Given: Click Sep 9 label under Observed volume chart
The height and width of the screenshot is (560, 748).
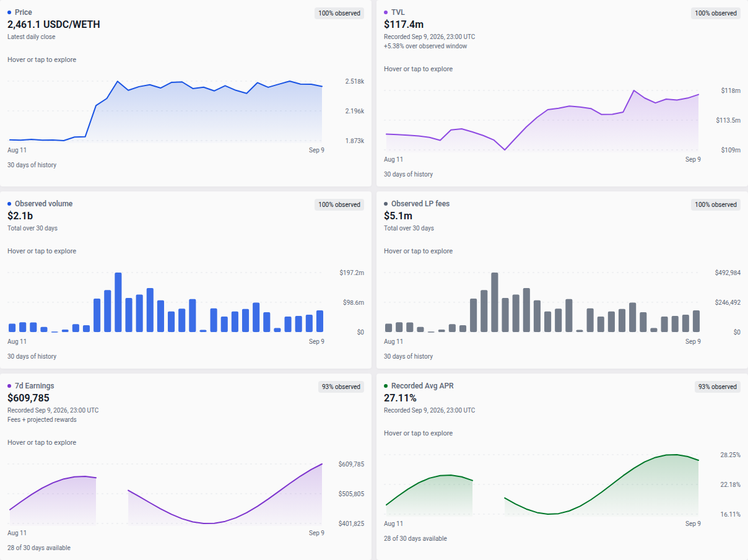Looking at the screenshot, I should click(316, 341).
